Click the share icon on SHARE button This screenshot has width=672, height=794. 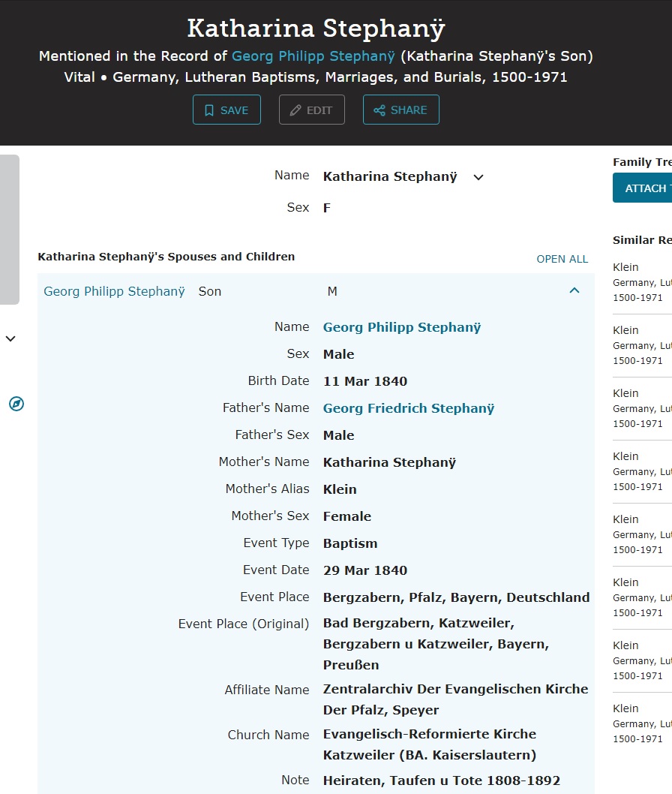click(379, 110)
